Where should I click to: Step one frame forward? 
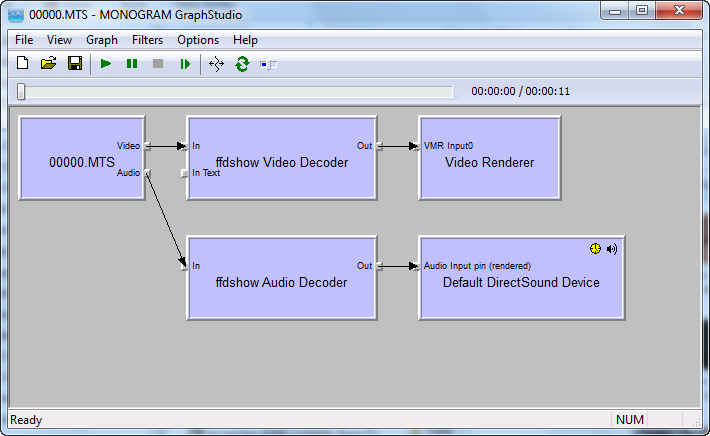[x=185, y=64]
